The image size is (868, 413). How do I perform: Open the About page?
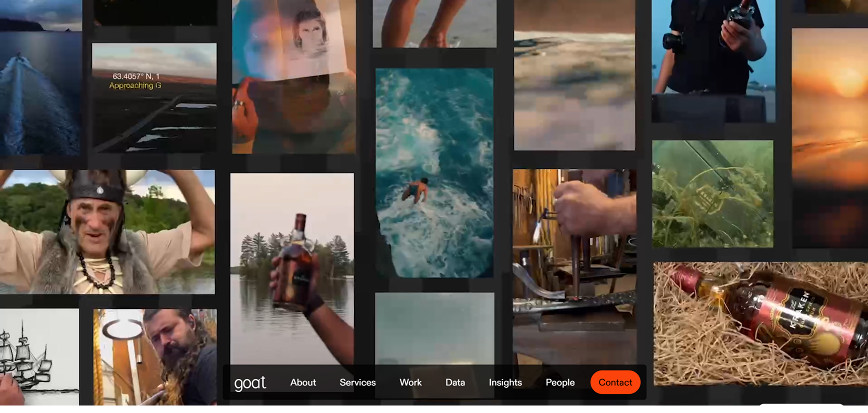point(303,383)
